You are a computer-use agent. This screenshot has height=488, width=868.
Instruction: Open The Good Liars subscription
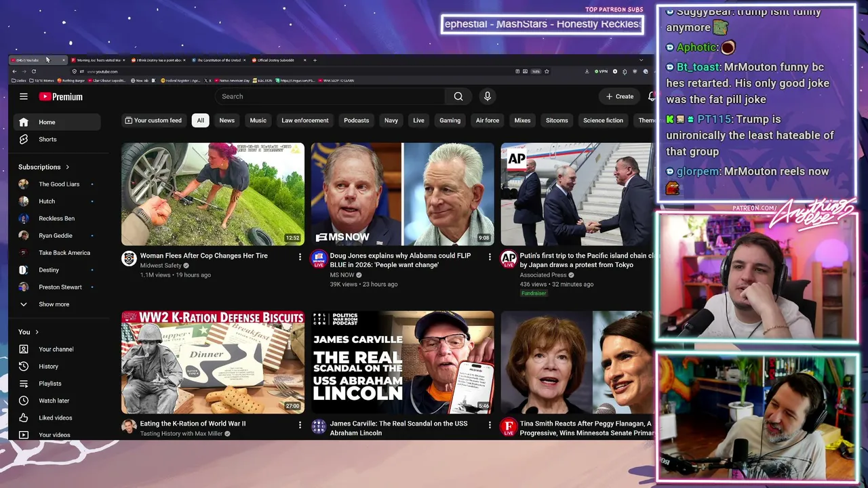(57, 184)
